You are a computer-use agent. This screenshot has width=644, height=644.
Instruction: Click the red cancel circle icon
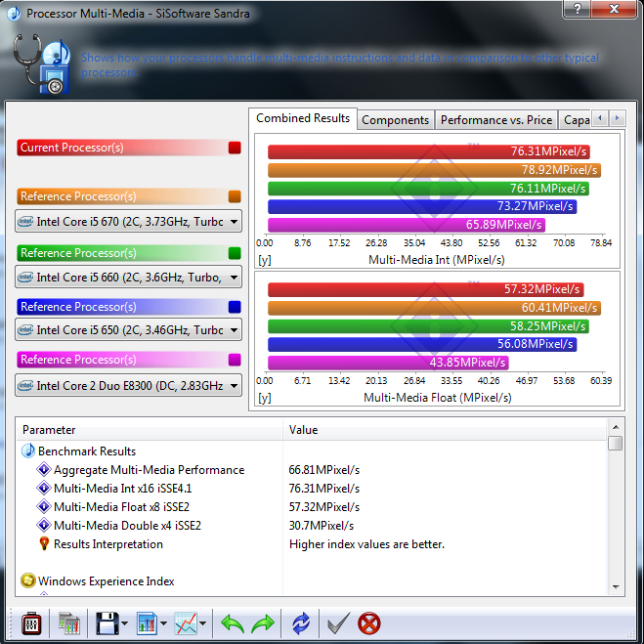click(368, 623)
